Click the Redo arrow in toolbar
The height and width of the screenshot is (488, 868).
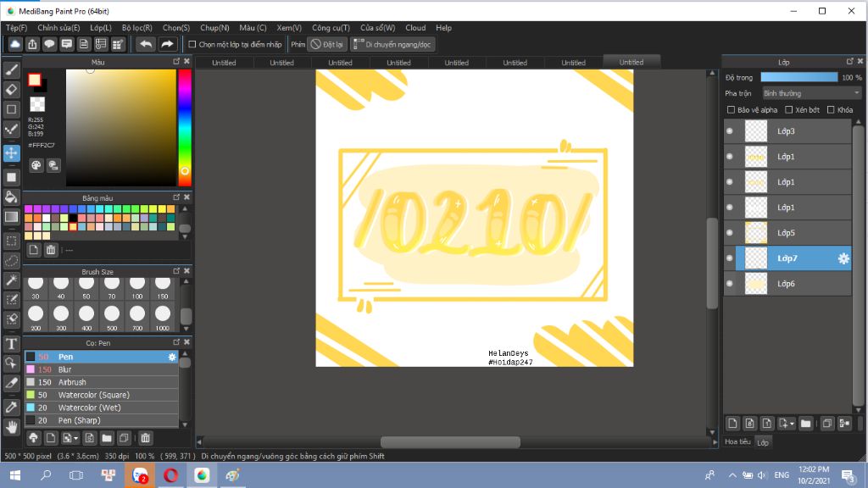(x=167, y=44)
